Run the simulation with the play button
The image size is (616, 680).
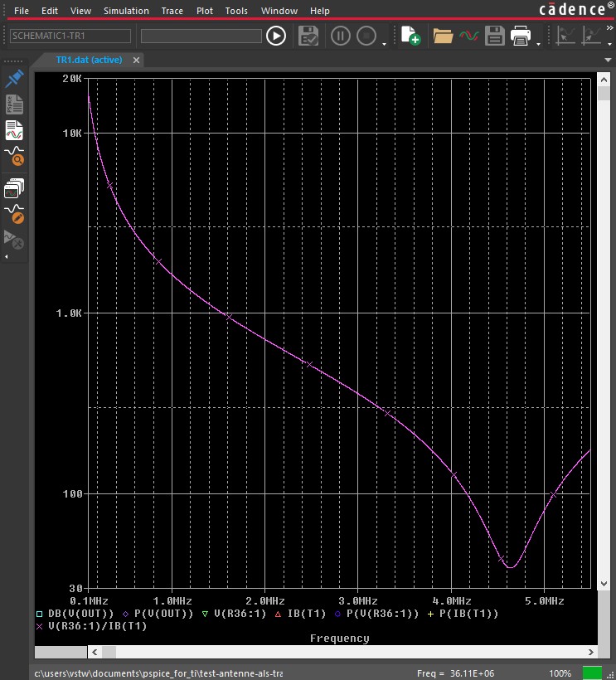tap(276, 36)
